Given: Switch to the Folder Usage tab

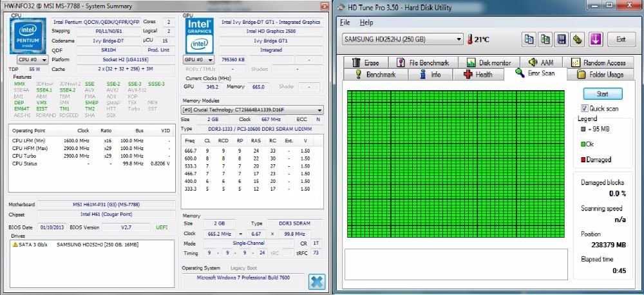Looking at the screenshot, I should coord(600,75).
